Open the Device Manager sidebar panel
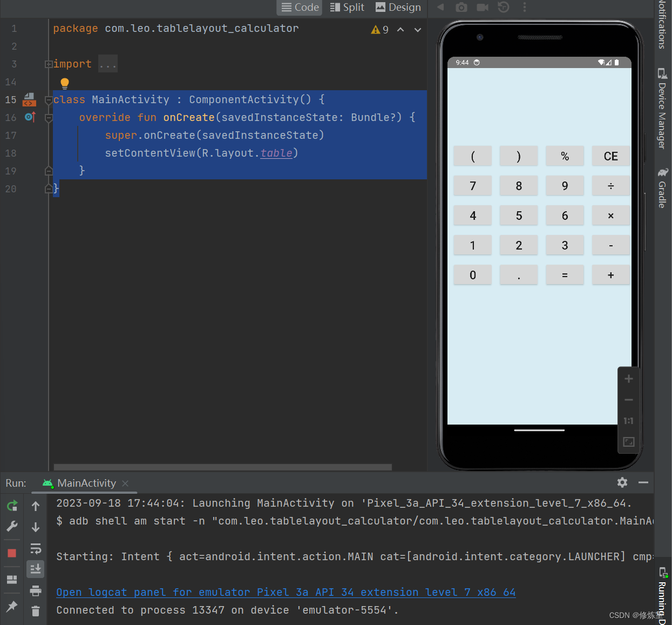672x625 pixels. point(662,108)
